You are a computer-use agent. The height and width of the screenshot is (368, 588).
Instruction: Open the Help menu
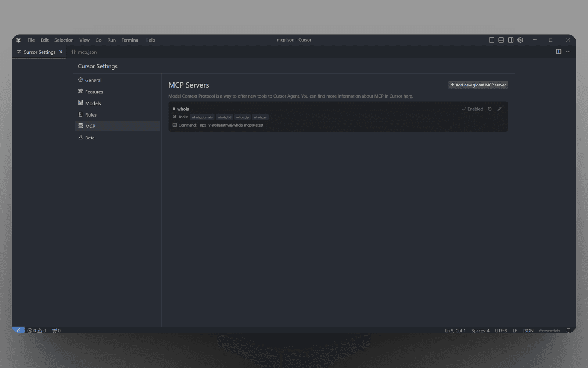click(x=150, y=40)
